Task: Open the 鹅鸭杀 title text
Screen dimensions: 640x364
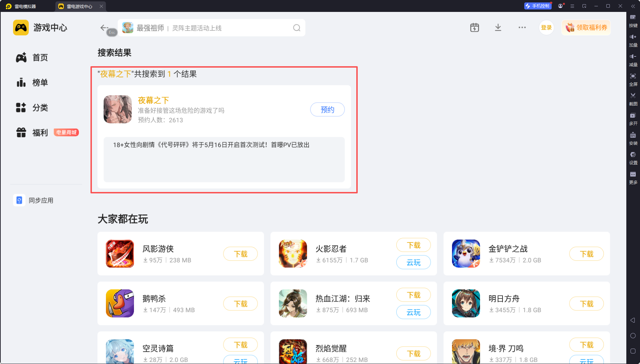Action: tap(154, 298)
